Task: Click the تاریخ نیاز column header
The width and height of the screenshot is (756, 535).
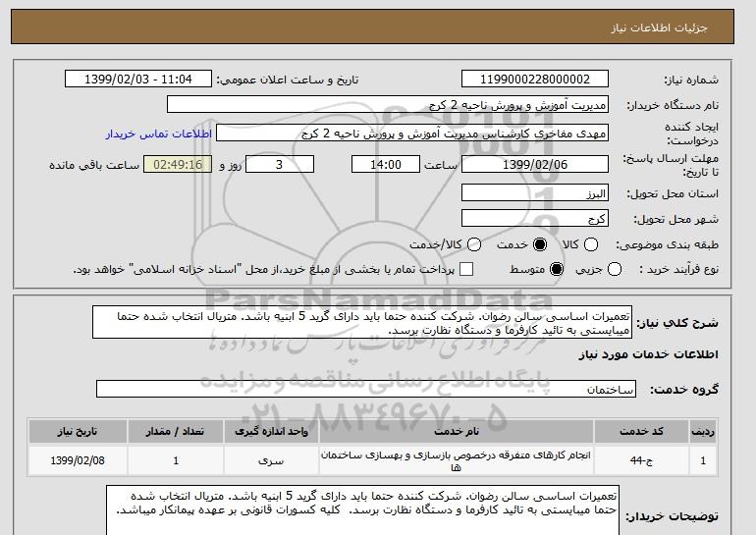Action: point(78,431)
